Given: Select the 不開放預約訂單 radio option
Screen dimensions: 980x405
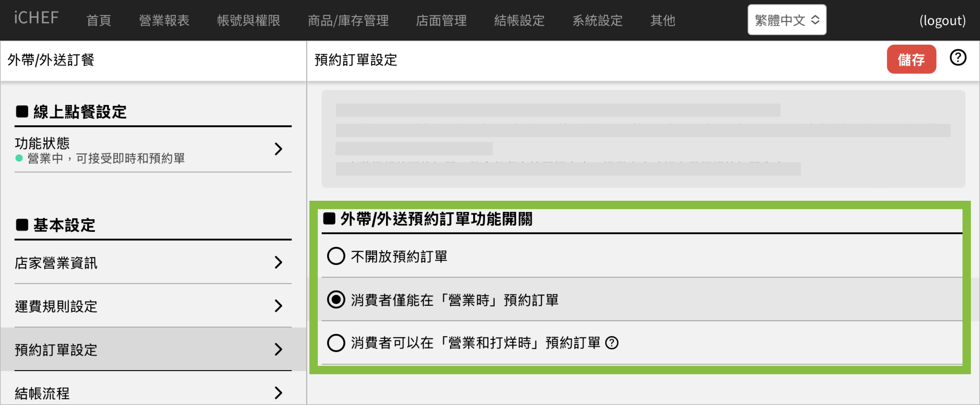Looking at the screenshot, I should [336, 256].
